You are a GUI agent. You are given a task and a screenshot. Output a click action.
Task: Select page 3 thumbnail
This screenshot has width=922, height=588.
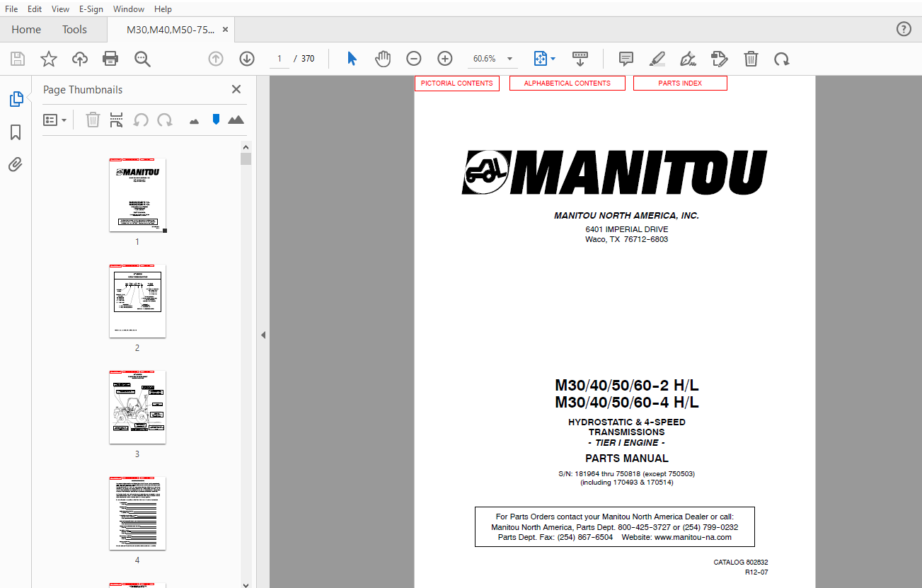coord(137,408)
